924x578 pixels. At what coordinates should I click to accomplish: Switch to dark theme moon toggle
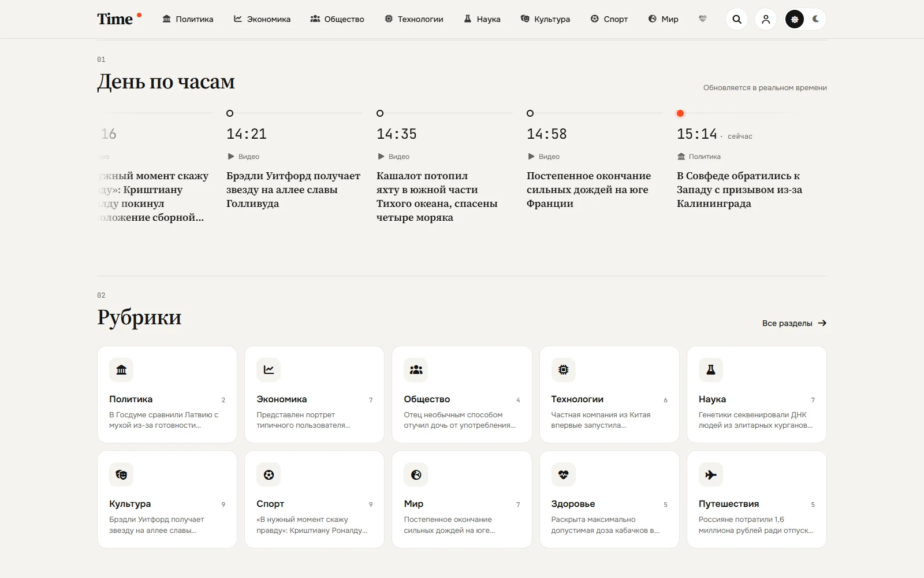[815, 19]
